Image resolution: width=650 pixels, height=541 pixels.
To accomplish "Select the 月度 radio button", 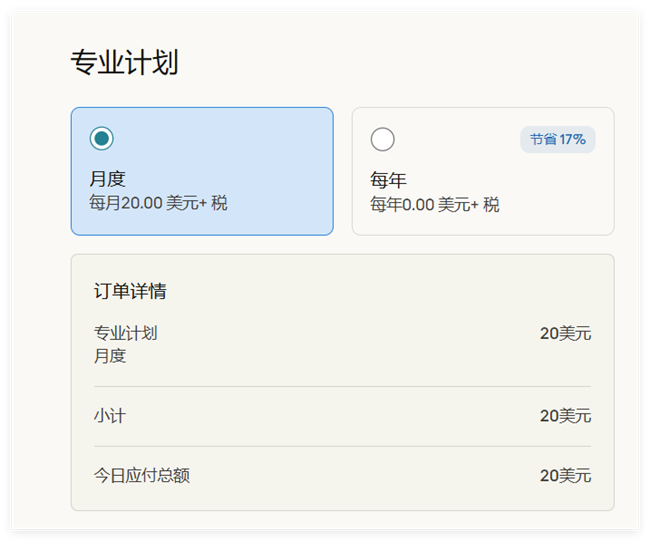I will (x=101, y=139).
